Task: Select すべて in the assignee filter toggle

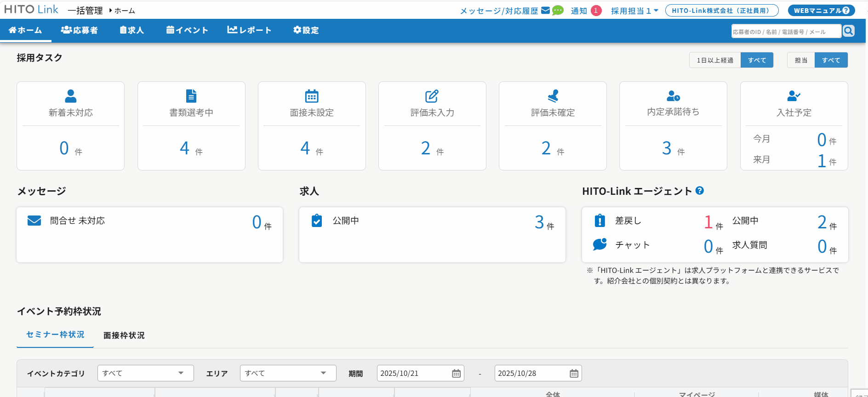Action: coord(831,60)
